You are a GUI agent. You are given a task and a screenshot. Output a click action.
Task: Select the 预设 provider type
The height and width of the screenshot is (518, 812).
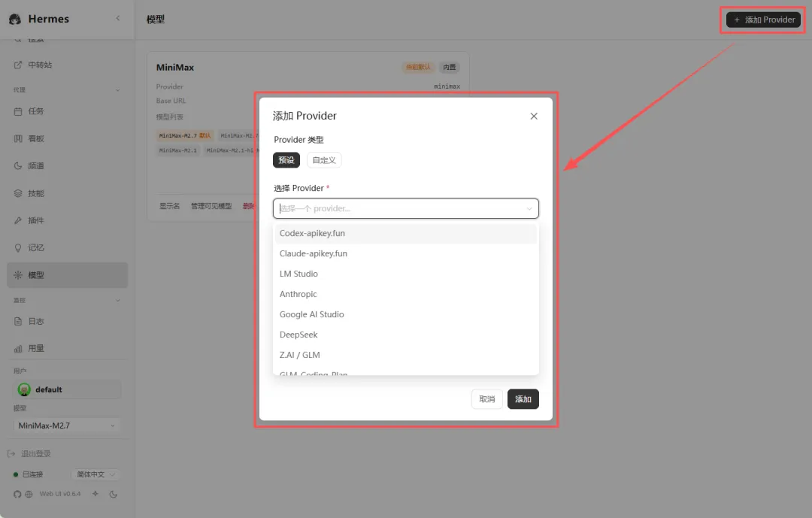286,160
